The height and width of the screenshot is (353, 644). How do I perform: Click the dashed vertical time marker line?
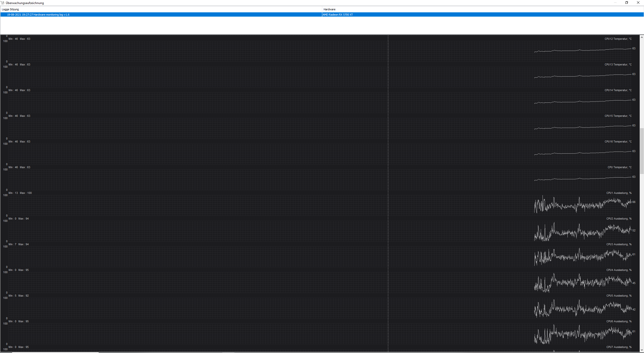[x=388, y=176]
